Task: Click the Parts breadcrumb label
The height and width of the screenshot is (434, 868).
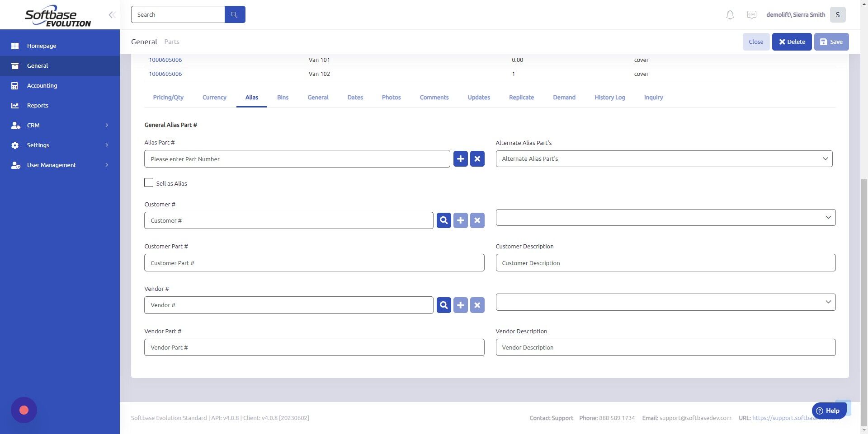Action: coord(172,42)
